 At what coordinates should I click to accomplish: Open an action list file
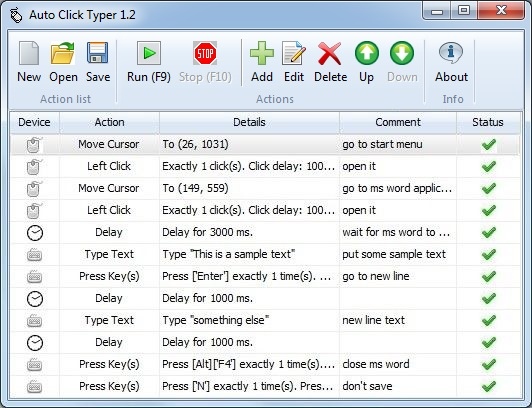point(63,62)
